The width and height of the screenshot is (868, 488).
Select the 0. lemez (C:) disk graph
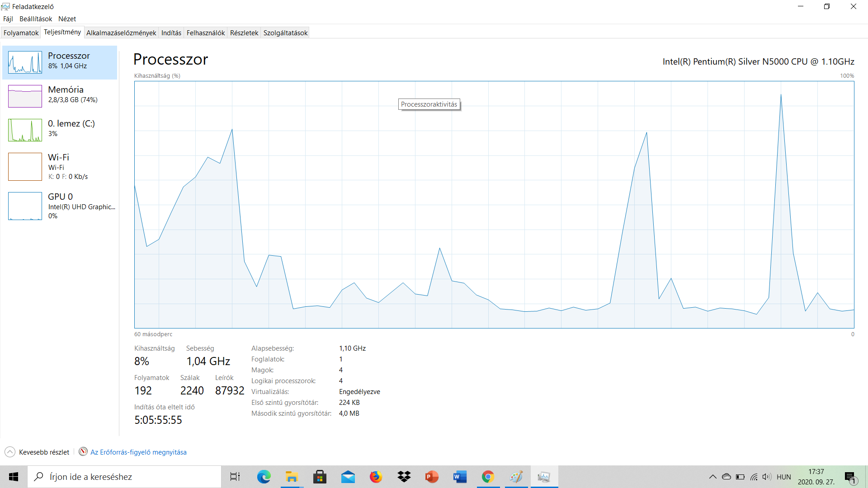coord(25,130)
